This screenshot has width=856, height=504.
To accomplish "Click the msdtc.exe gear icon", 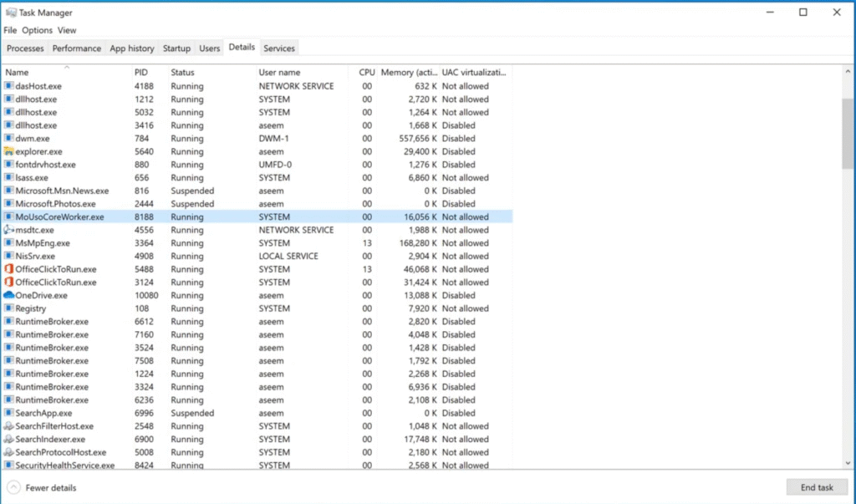I will point(9,230).
